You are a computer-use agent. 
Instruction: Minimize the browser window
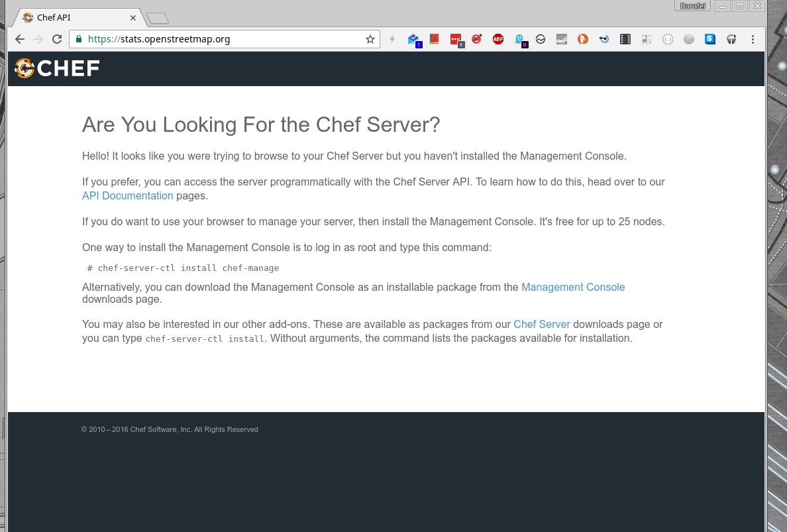tap(723, 6)
